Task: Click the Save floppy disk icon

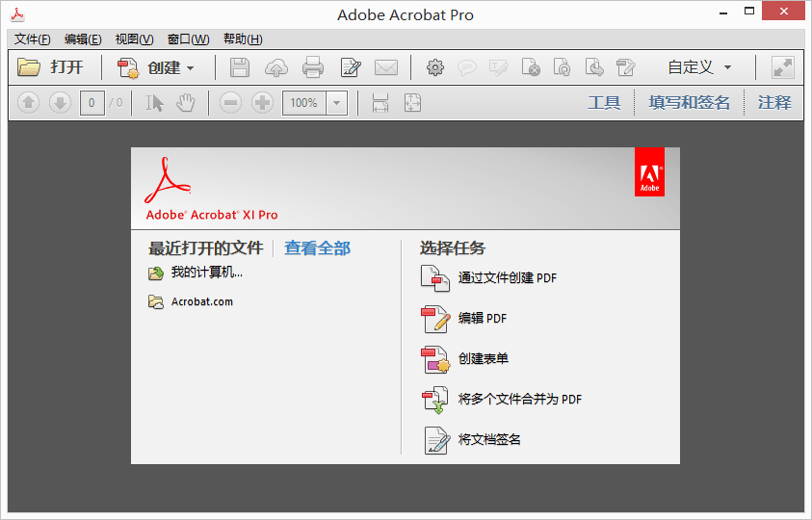Action: point(240,67)
